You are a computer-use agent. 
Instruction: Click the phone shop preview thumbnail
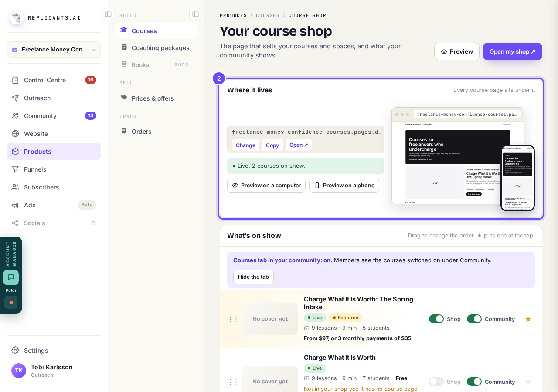click(x=518, y=178)
